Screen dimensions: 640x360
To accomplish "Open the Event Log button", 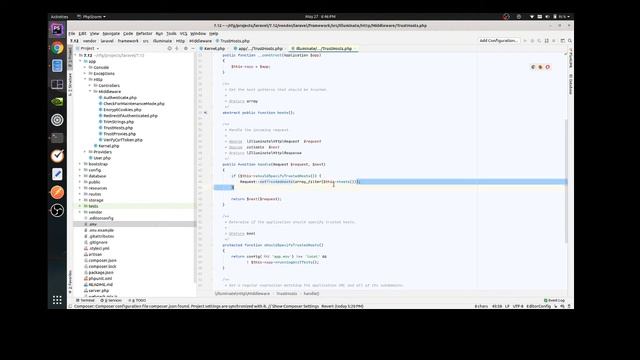I will pyautogui.click(x=555, y=300).
